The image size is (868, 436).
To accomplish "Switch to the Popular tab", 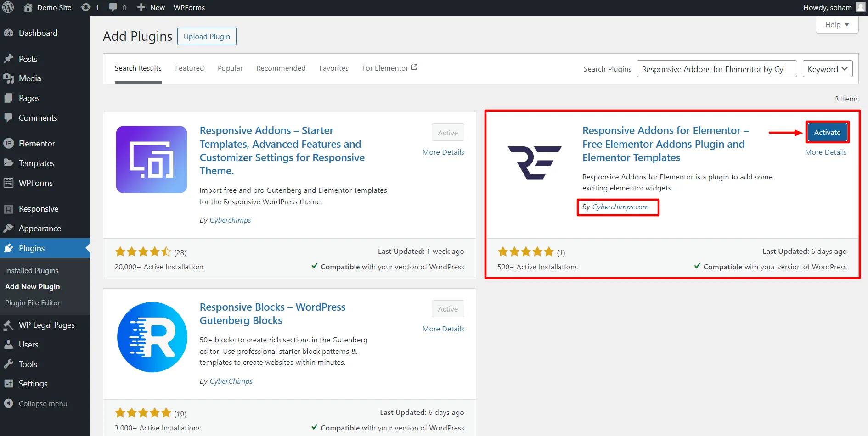I will click(230, 68).
